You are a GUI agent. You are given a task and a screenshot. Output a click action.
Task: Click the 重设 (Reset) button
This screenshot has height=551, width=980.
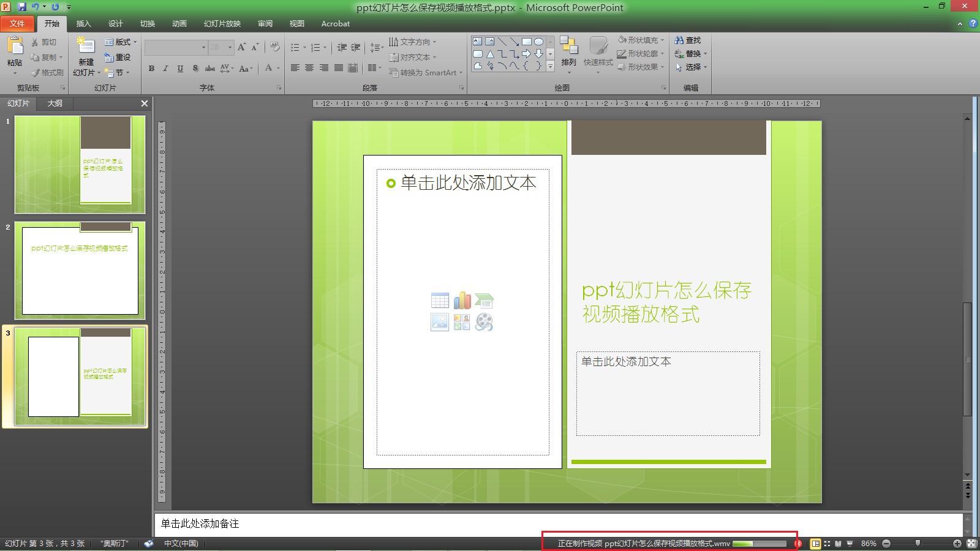point(118,58)
